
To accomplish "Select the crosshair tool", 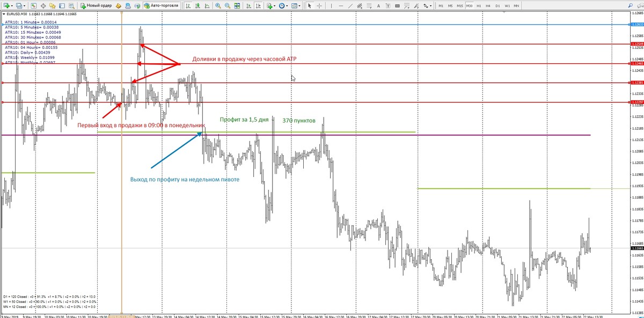I will tap(320, 5).
